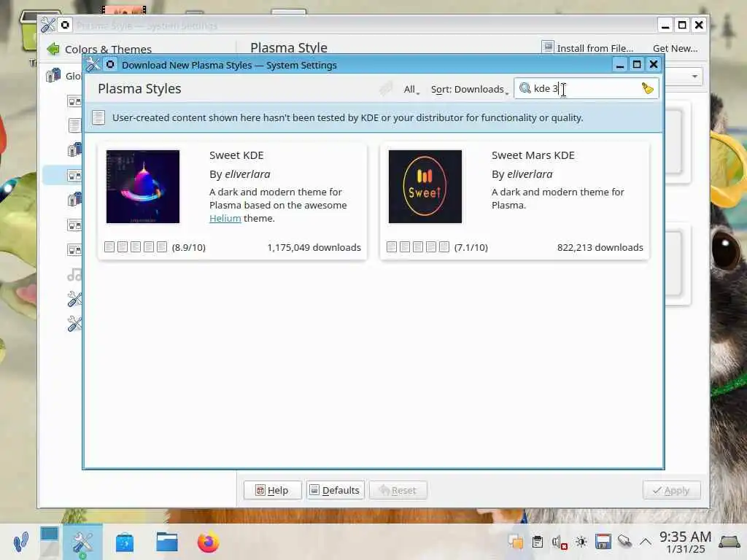This screenshot has height=560, width=747.
Task: Open the file manager from the taskbar
Action: point(167,542)
